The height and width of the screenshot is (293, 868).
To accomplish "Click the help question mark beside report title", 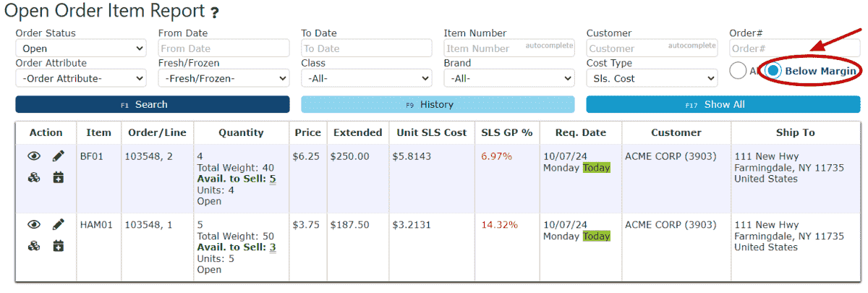I will 214,13.
